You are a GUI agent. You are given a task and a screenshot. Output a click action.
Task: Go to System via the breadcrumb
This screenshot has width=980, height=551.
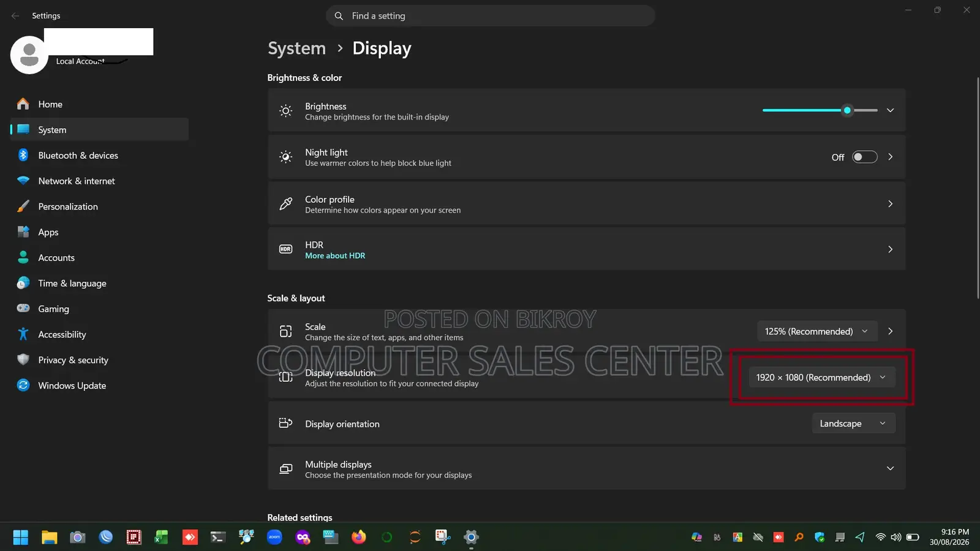(297, 48)
